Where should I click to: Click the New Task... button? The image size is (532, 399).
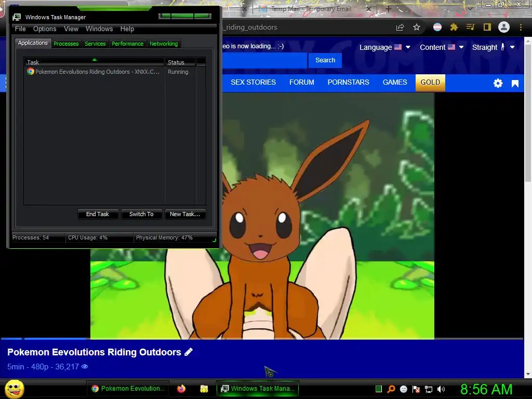pyautogui.click(x=185, y=214)
